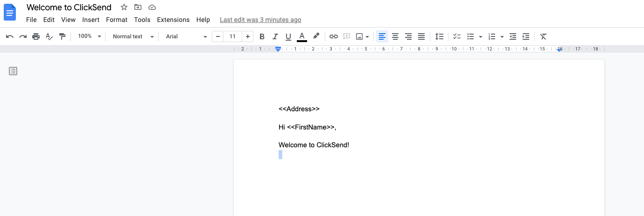
Task: Star the document Welcome to ClickSend
Action: (x=124, y=7)
